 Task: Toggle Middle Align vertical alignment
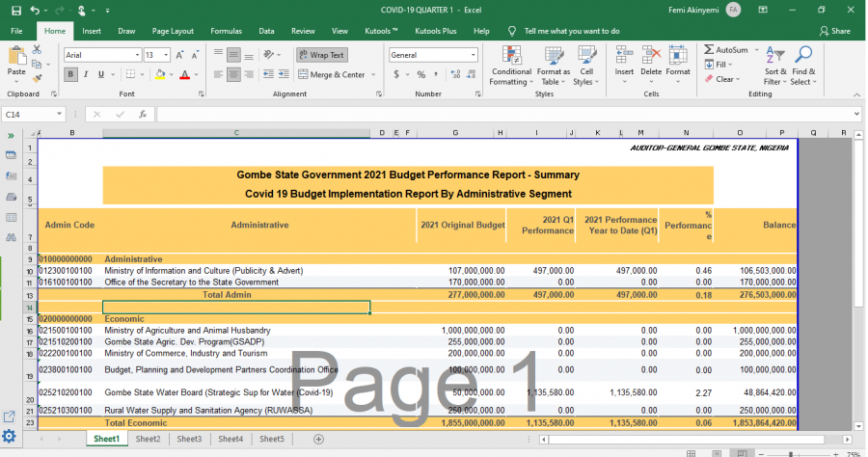(x=233, y=55)
